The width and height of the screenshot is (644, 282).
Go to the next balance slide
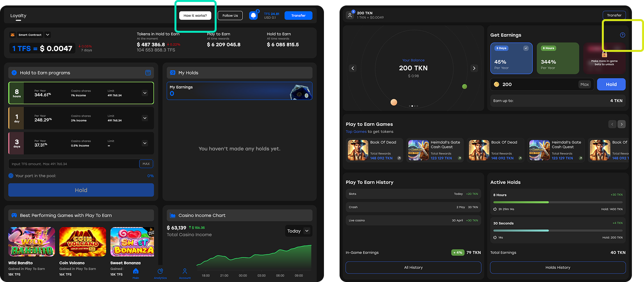(474, 68)
